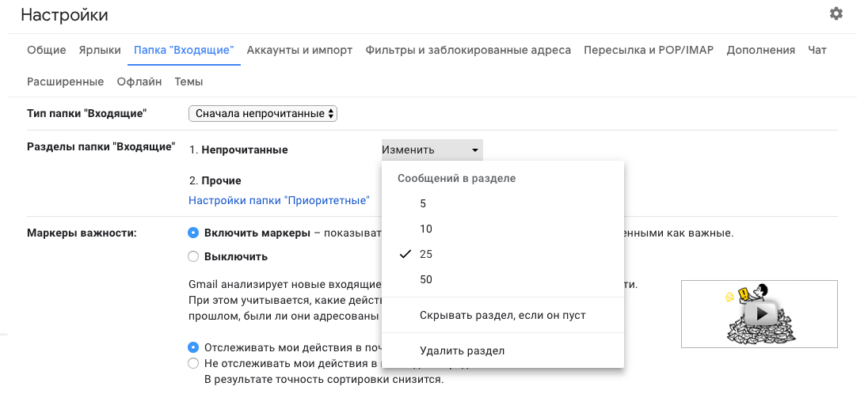Choose 10 messages per section
Viewport: 868px width, 394px height.
[x=425, y=229]
